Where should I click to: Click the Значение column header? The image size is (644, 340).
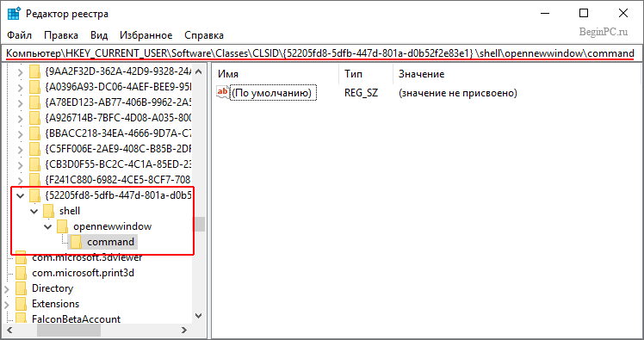421,74
